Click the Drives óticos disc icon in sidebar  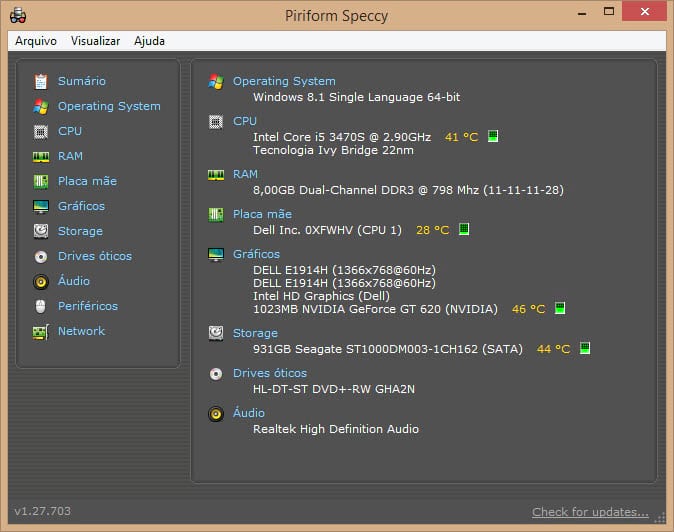coord(41,257)
